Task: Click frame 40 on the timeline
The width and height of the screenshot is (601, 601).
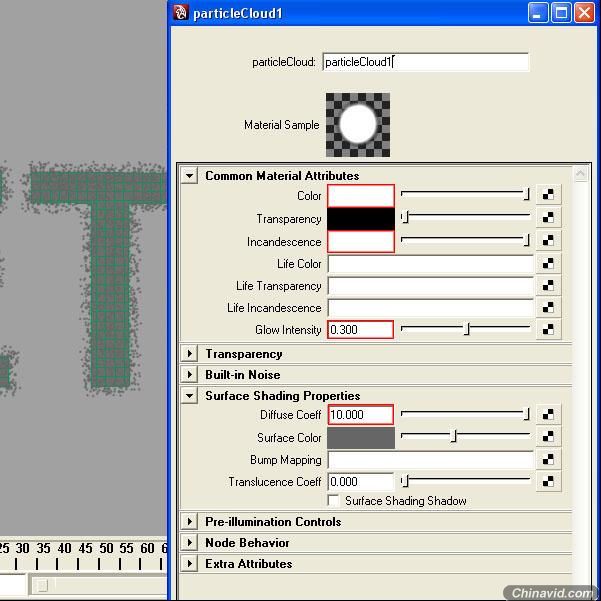Action: point(64,548)
